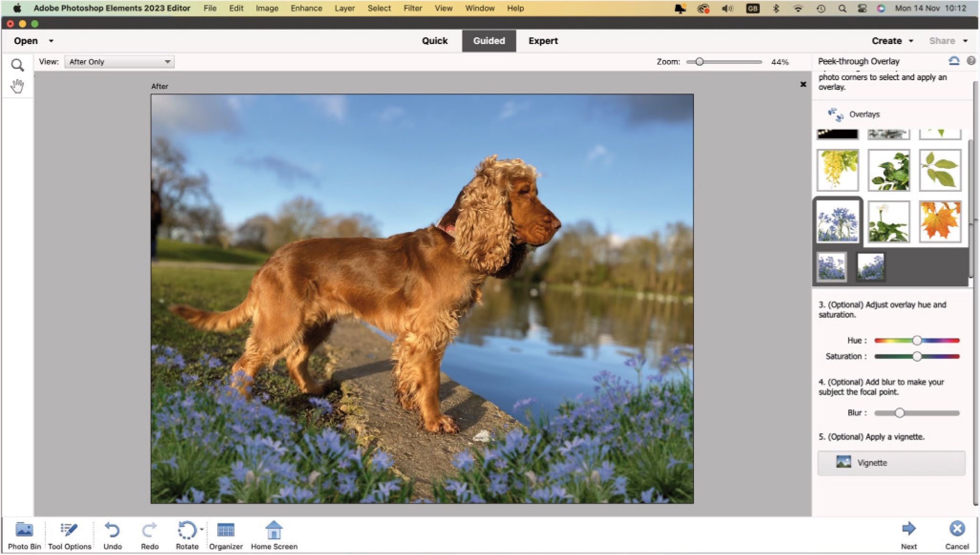Click the overlays list scrollbar

point(970,208)
